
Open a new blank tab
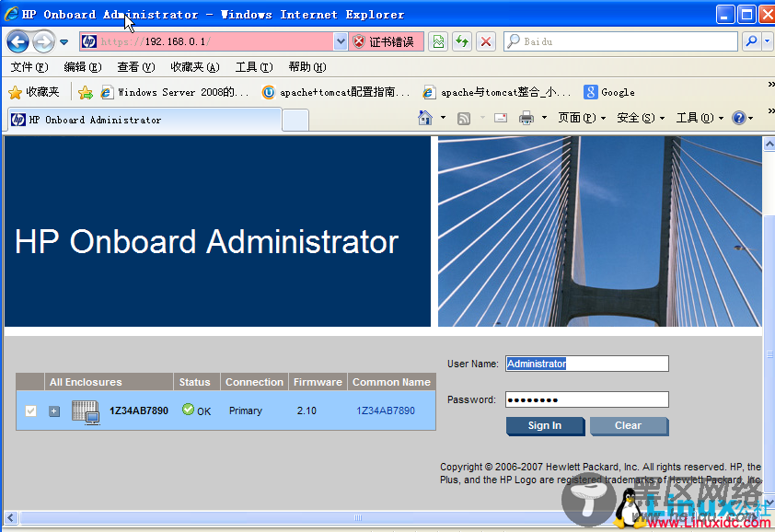(x=295, y=121)
